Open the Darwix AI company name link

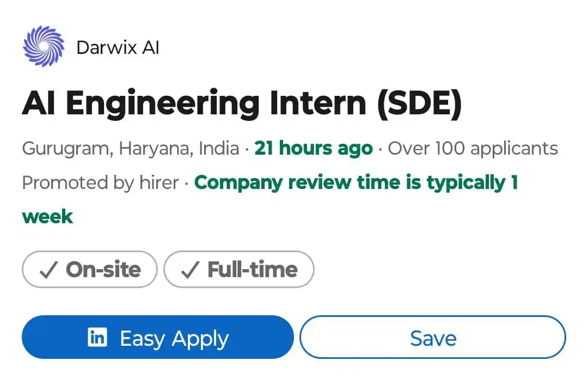[118, 48]
